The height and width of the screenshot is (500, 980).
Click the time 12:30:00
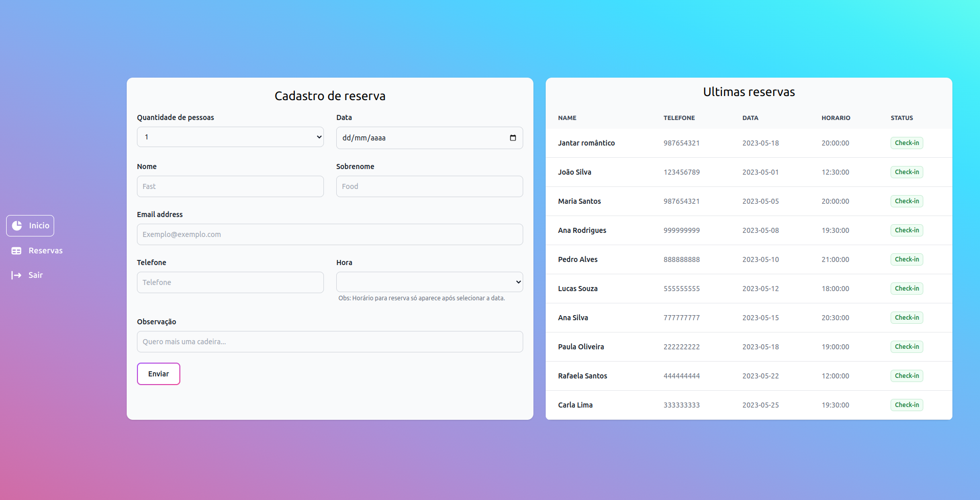tap(835, 172)
